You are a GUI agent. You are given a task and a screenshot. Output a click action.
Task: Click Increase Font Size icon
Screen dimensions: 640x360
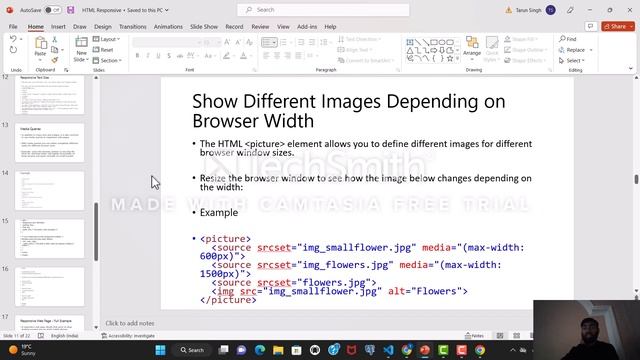pos(227,42)
